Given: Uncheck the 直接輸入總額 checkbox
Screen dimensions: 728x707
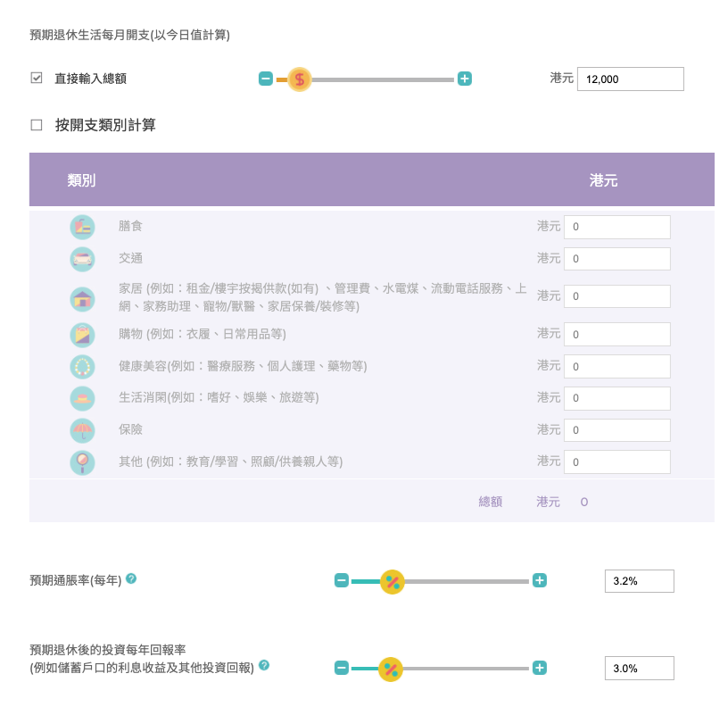Looking at the screenshot, I should tap(37, 78).
